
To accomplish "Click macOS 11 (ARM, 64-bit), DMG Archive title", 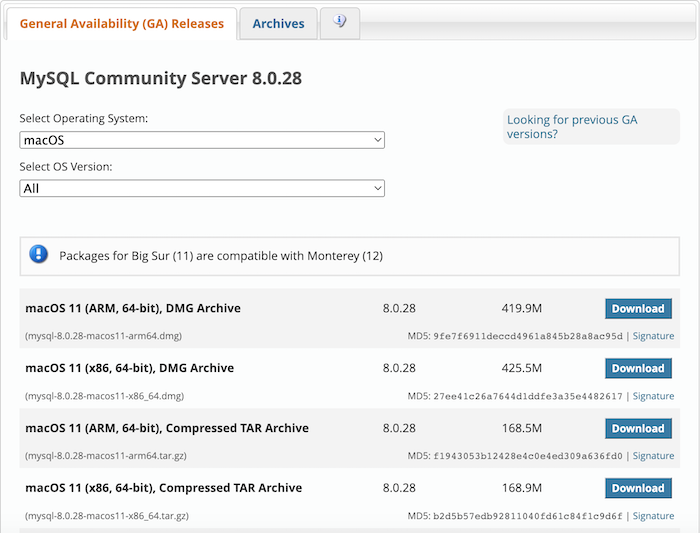I will (133, 308).
